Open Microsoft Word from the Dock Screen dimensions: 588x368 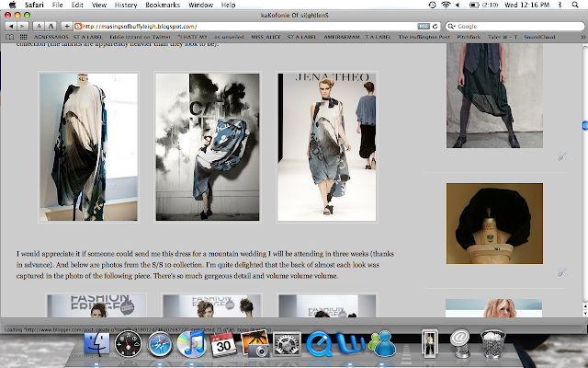350,343
